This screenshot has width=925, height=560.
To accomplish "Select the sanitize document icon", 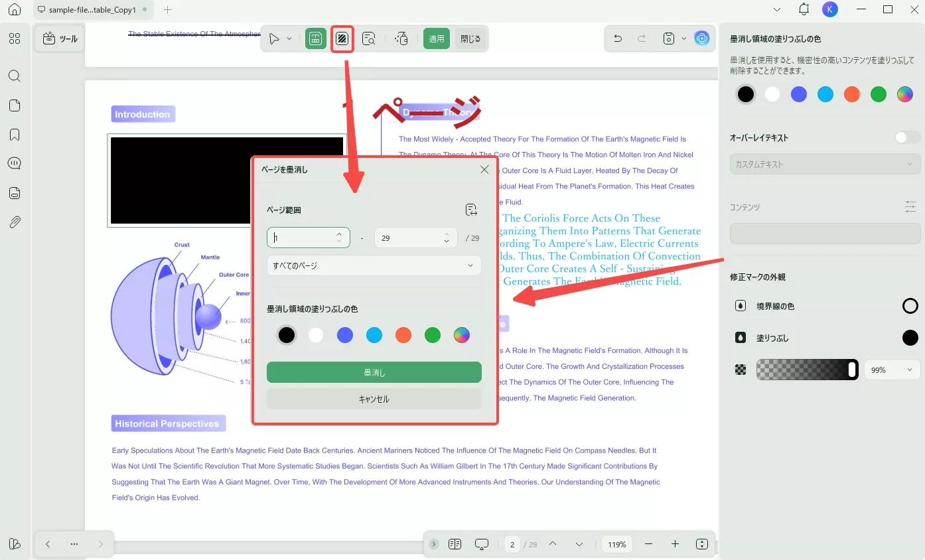I will coord(401,38).
